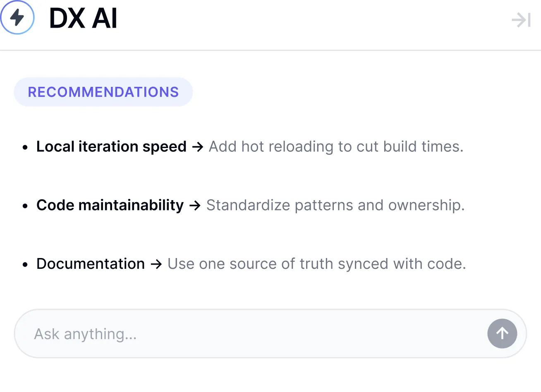Click the arrow after Code maintainability
This screenshot has width=541, height=392.
(195, 206)
